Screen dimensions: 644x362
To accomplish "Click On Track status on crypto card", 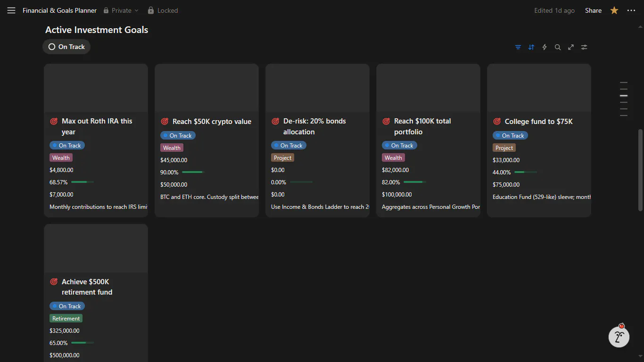I will (178, 136).
